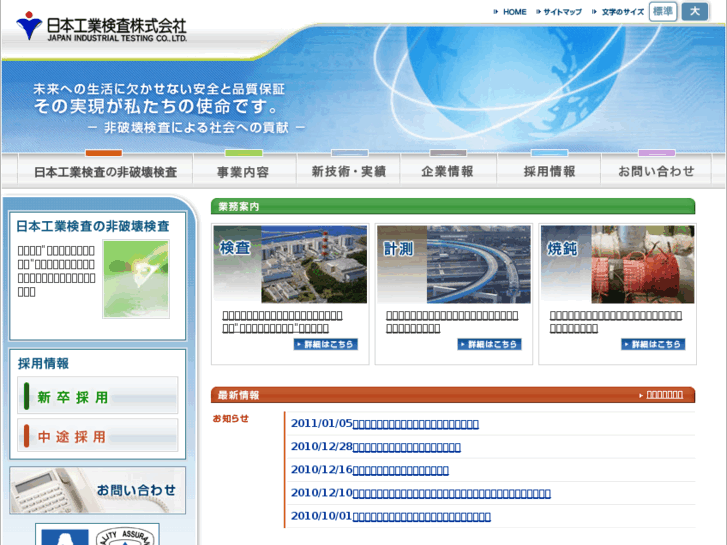
Task: Click the お知らせ label
Action: coord(230,418)
